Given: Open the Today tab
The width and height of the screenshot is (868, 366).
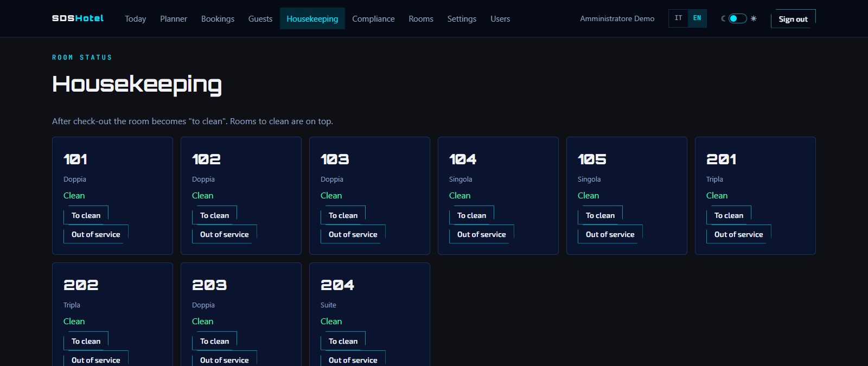Looking at the screenshot, I should coord(136,18).
